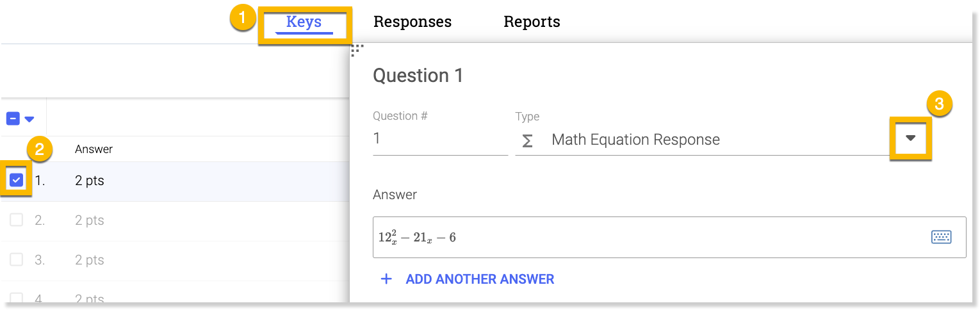
Task: Click ADD ANOTHER ANSWER link
Action: tap(480, 279)
